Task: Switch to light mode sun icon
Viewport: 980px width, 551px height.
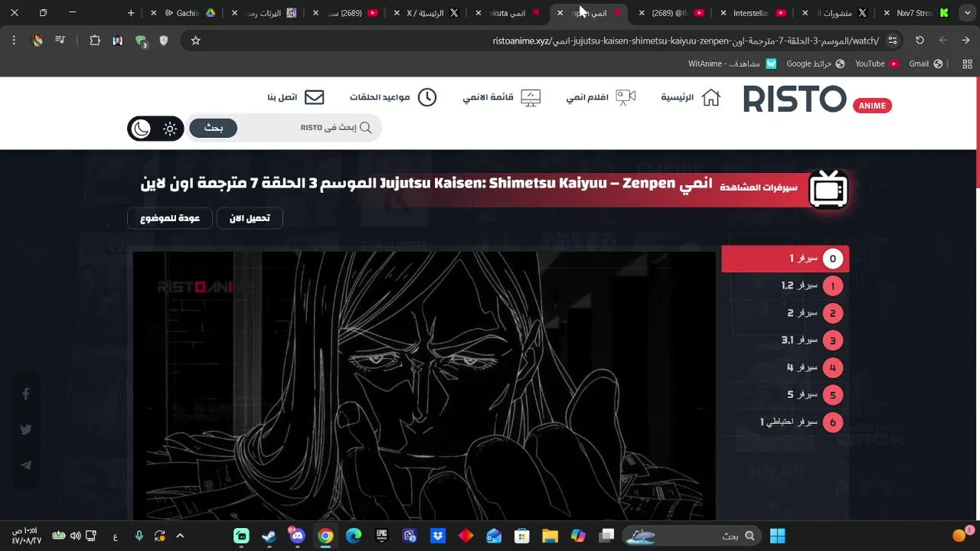Action: point(170,129)
